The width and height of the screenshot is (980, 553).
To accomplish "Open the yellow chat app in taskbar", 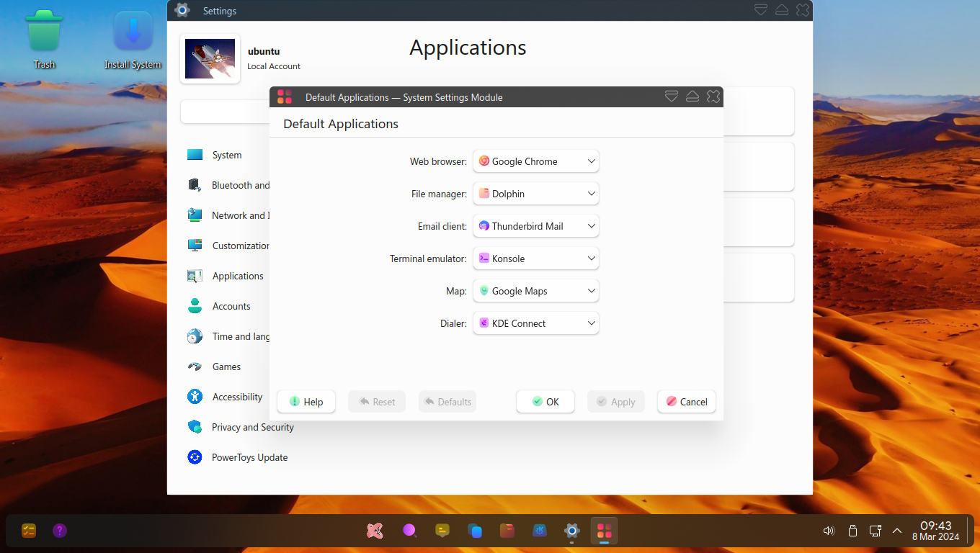I will [442, 531].
